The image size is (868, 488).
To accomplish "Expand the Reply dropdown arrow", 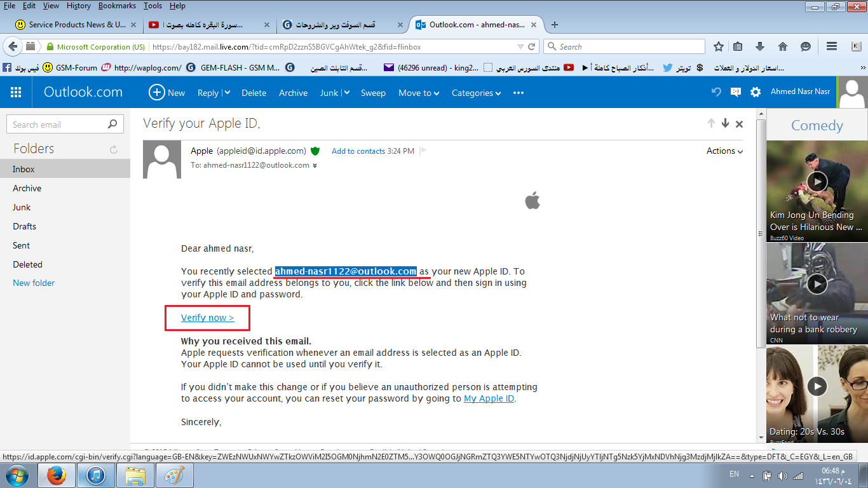I will pyautogui.click(x=226, y=93).
